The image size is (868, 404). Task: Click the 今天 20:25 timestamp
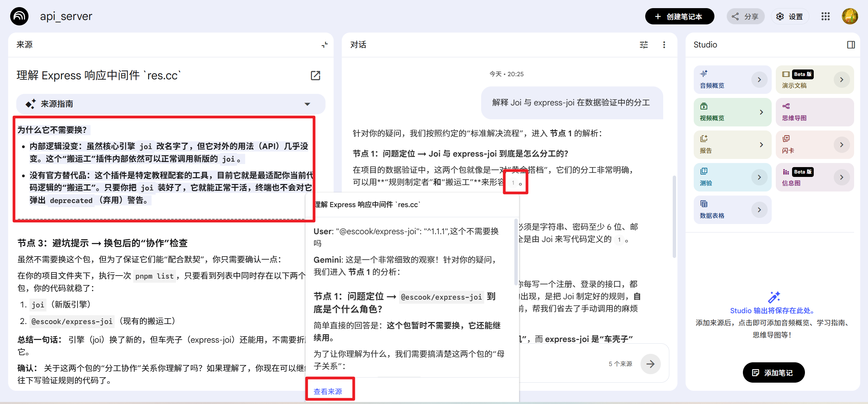point(506,74)
